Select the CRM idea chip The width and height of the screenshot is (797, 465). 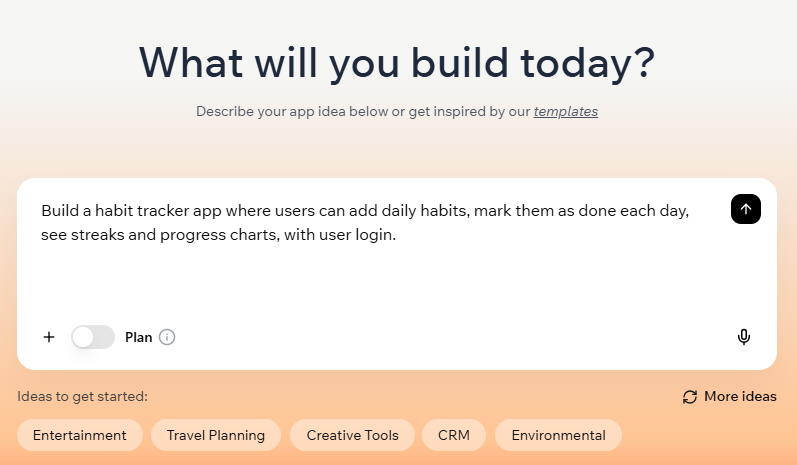[454, 435]
